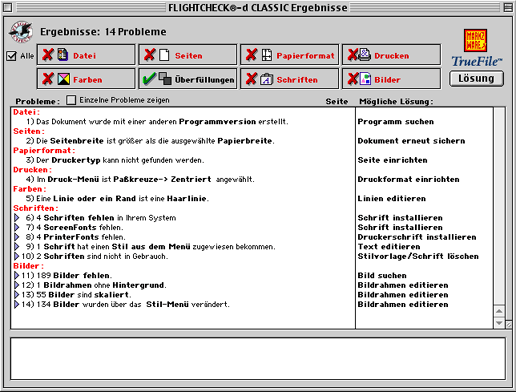Expand problem 9 Schrift Stil aus Menü
The height and width of the screenshot is (392, 516).
[17, 247]
